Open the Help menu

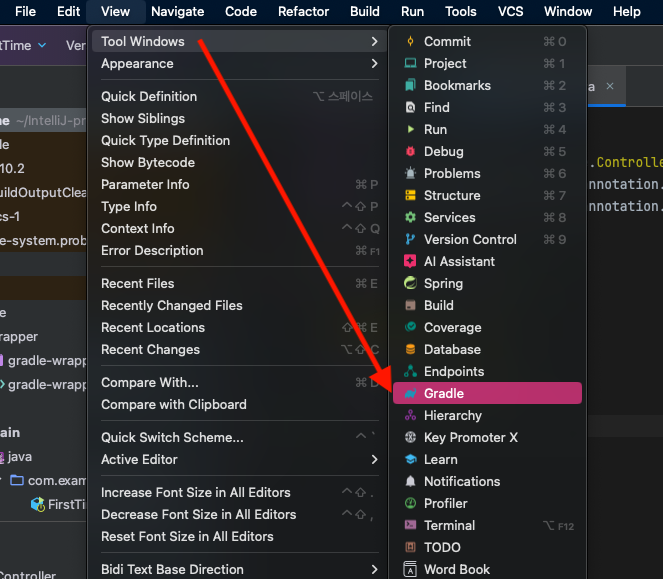tap(627, 11)
